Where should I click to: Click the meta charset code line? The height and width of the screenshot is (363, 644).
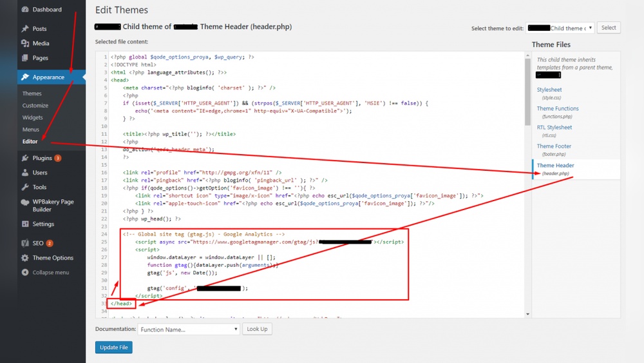199,88
